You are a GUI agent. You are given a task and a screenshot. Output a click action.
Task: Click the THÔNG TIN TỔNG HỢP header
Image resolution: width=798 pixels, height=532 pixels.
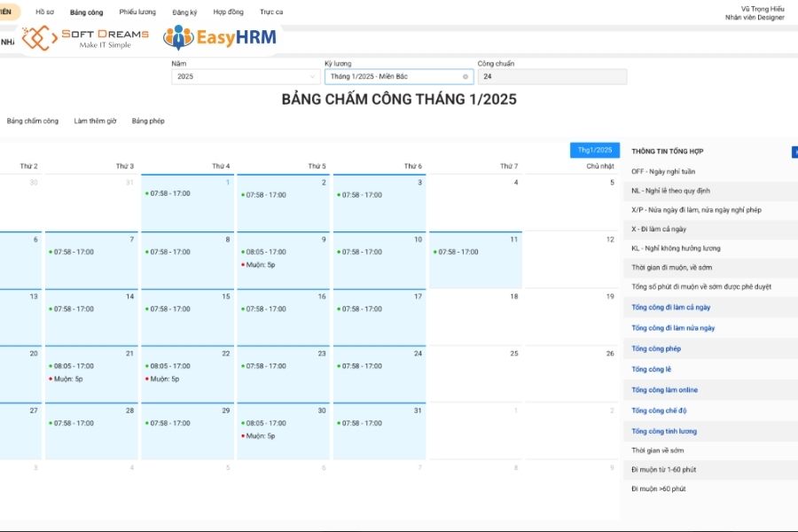click(x=667, y=152)
